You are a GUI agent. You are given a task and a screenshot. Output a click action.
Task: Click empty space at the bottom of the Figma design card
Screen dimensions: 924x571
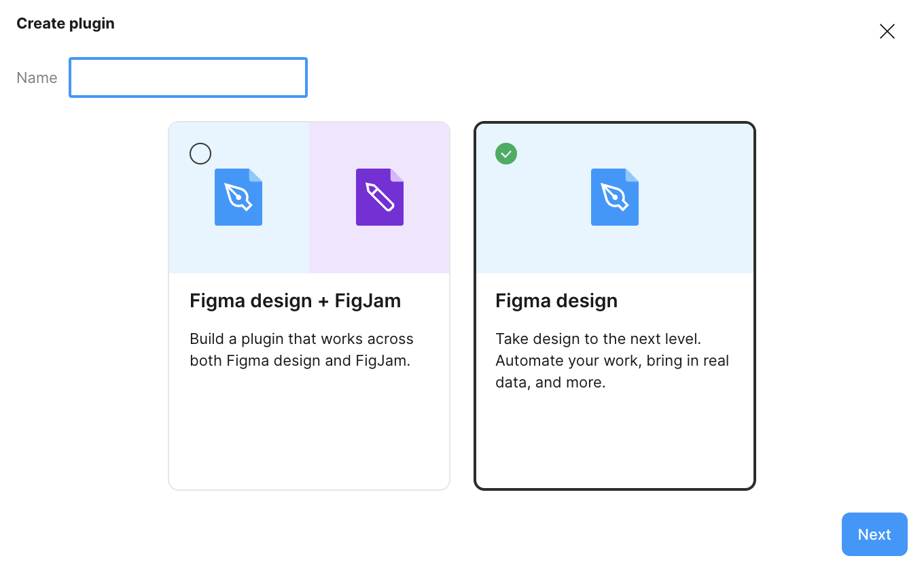(615, 442)
